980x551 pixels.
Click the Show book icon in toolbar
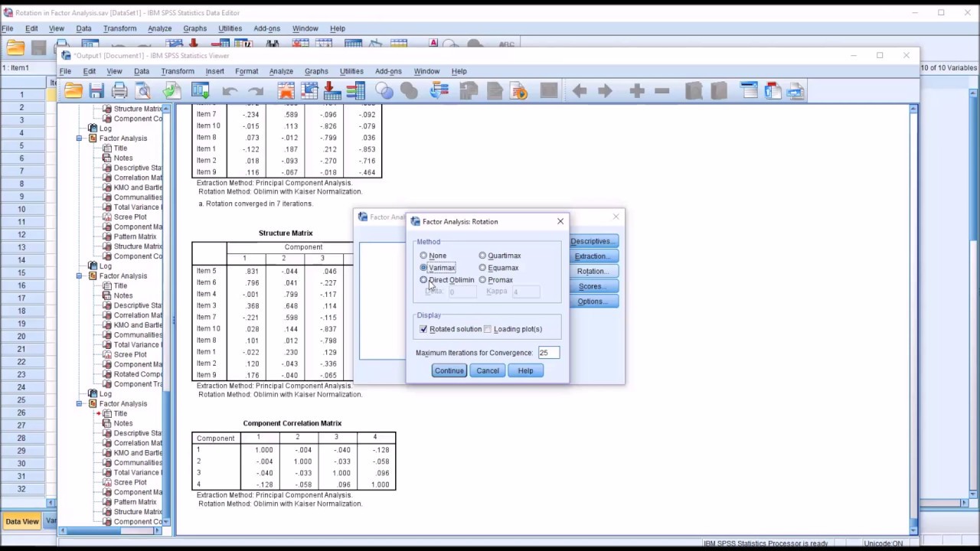pyautogui.click(x=694, y=91)
